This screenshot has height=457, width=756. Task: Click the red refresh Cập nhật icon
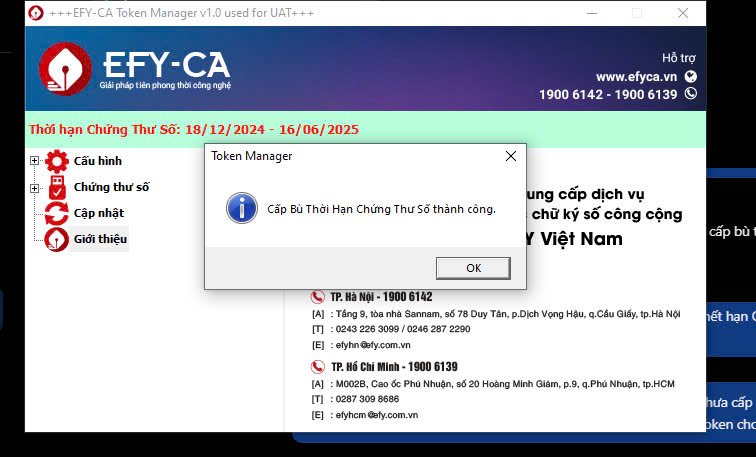pyautogui.click(x=57, y=213)
